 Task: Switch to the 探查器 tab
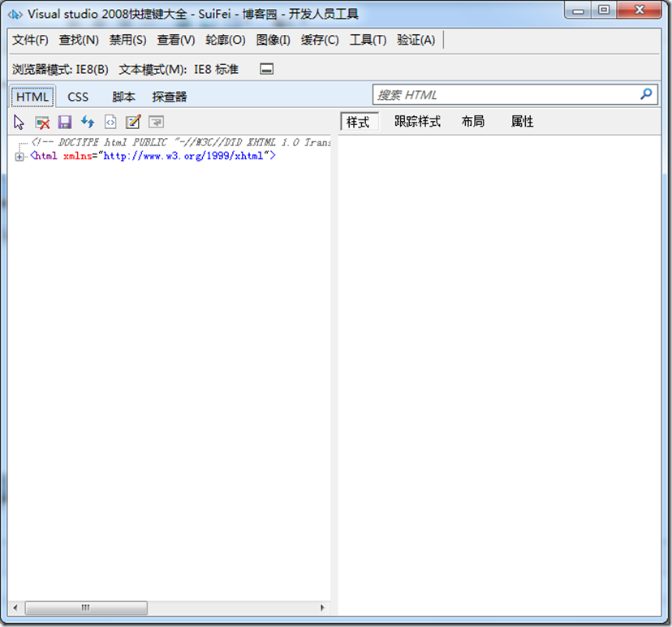[170, 97]
